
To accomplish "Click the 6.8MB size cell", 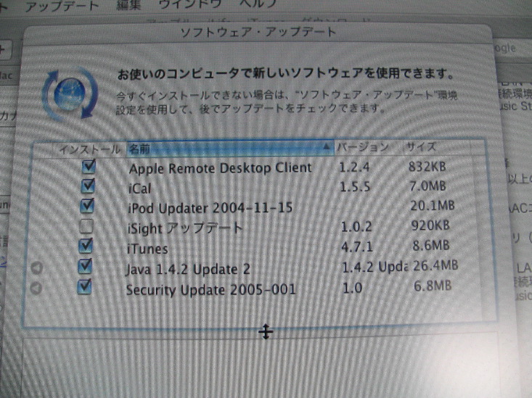I will pyautogui.click(x=433, y=286).
